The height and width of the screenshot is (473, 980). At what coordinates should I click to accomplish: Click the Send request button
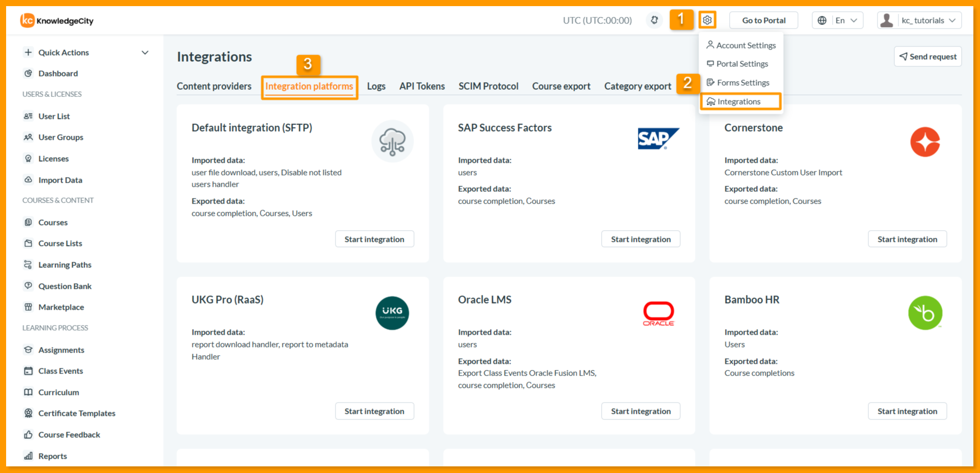point(928,57)
